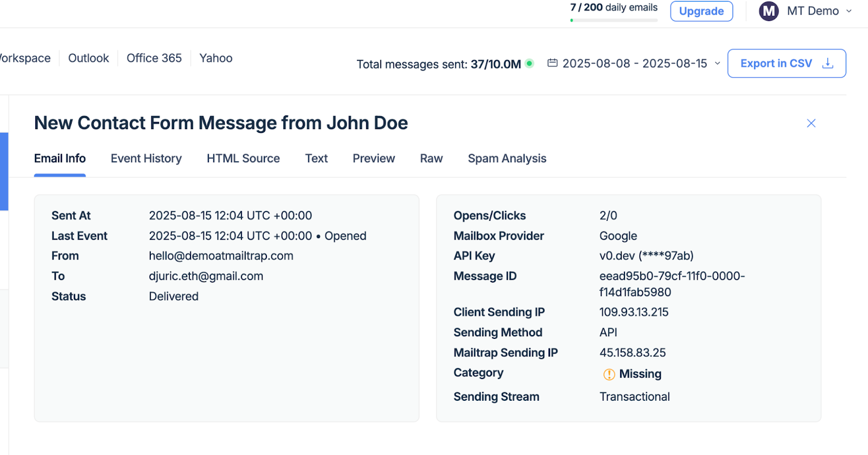
Task: Close the email details panel
Action: click(811, 124)
